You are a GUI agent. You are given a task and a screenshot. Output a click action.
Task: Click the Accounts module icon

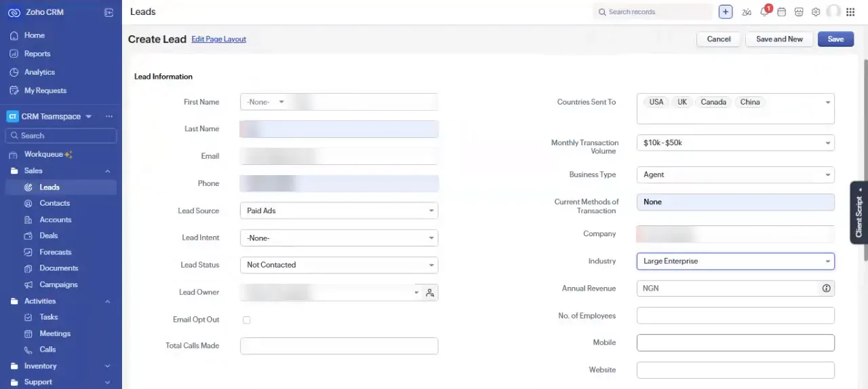pos(28,220)
